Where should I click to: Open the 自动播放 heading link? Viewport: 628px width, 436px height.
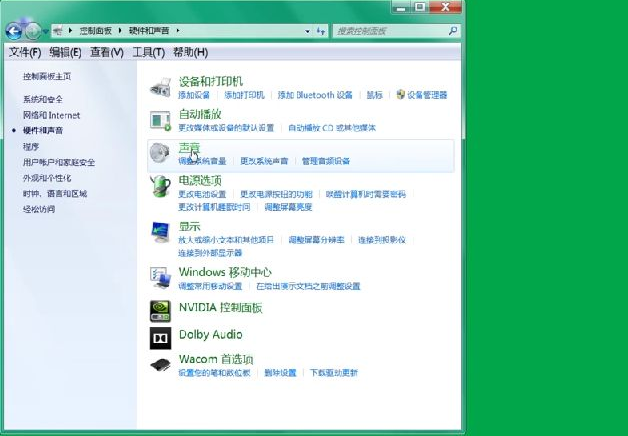200,114
